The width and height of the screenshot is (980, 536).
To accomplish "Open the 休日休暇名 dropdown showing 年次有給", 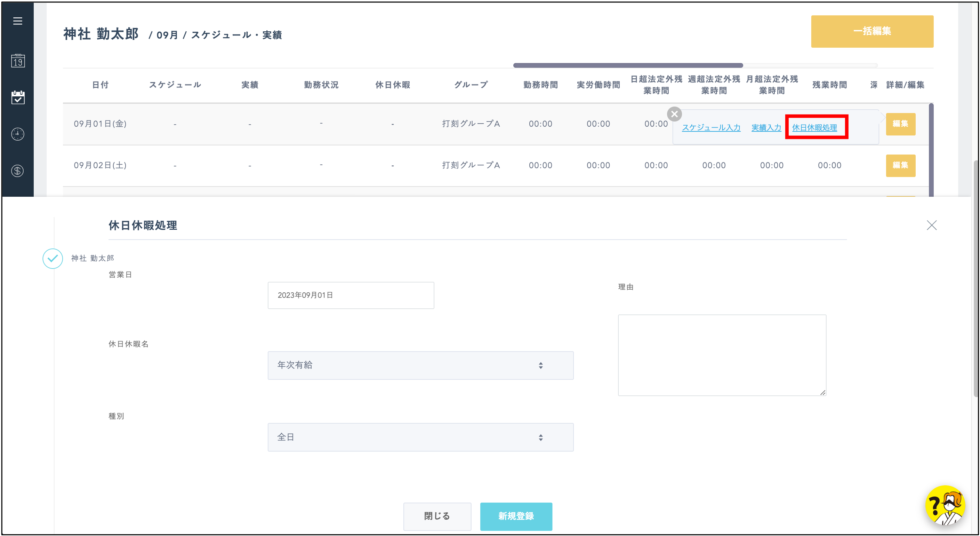I will tap(420, 365).
